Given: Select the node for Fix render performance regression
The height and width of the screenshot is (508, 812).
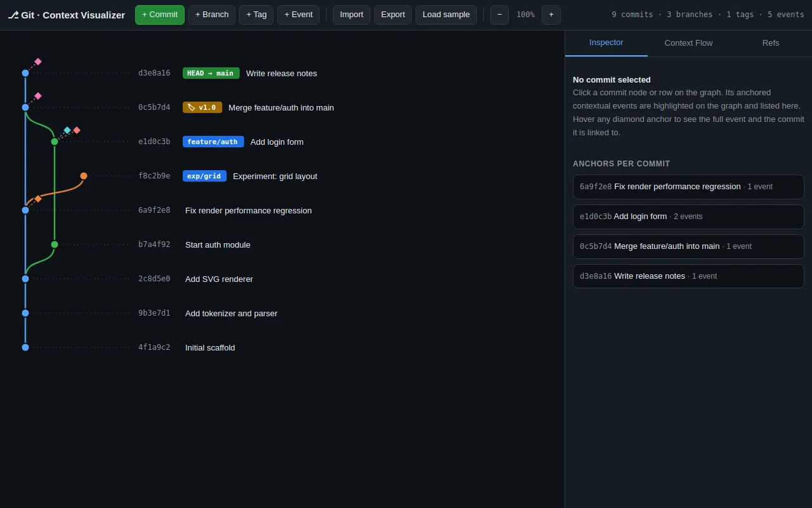Looking at the screenshot, I should (25, 210).
